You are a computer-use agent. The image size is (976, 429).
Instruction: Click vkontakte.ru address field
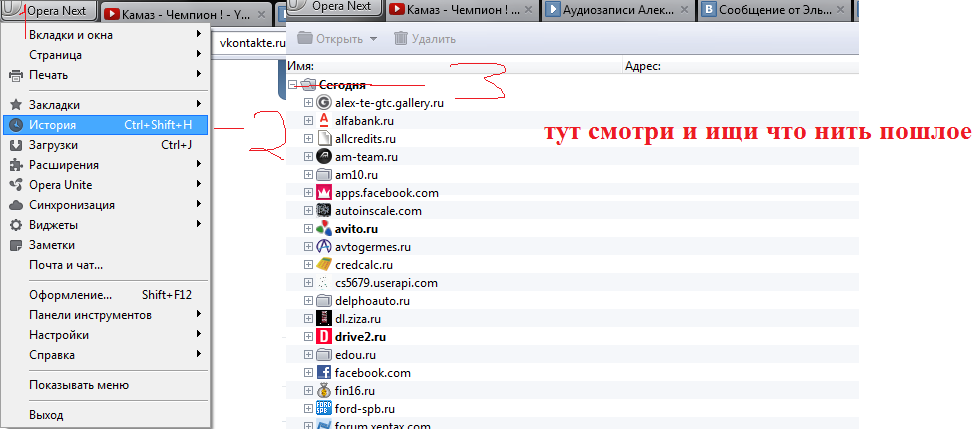[x=248, y=43]
